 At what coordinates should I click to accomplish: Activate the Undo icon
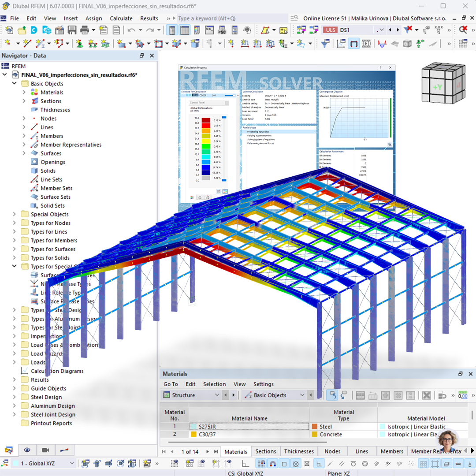(x=131, y=30)
